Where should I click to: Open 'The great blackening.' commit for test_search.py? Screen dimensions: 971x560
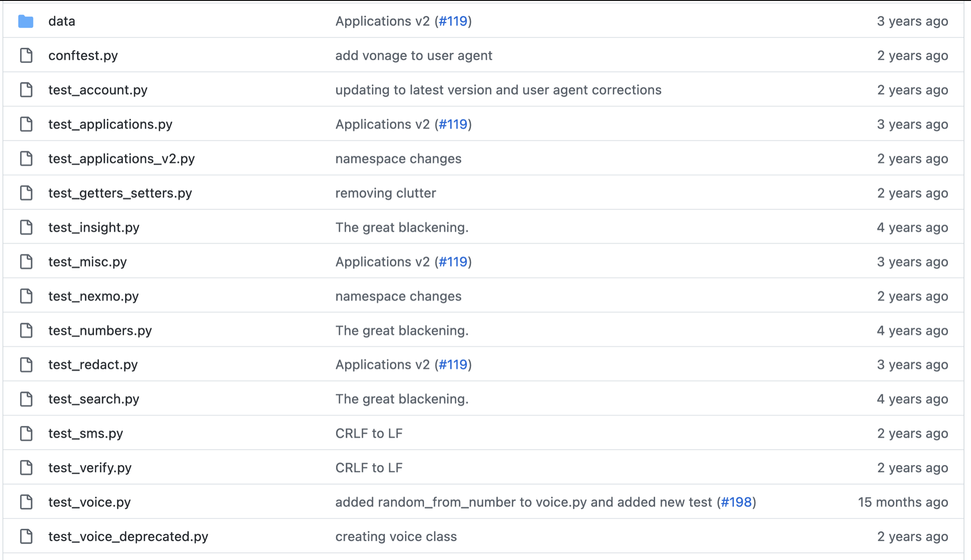point(402,399)
